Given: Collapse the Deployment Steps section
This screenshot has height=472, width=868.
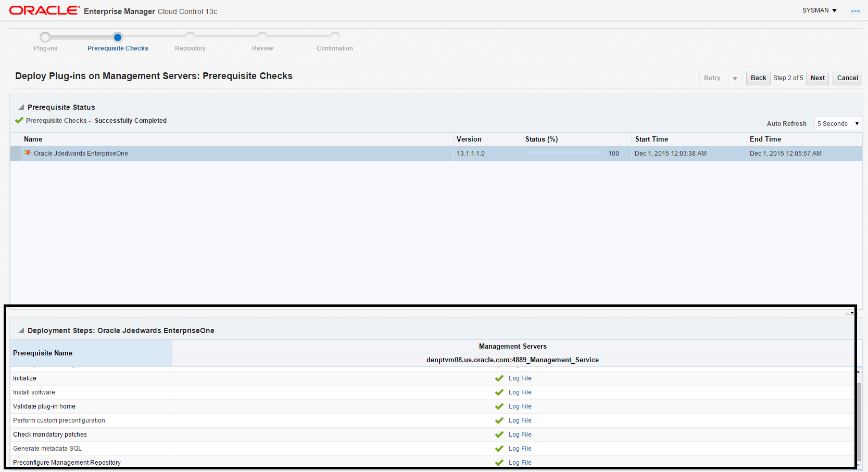Looking at the screenshot, I should coord(21,330).
